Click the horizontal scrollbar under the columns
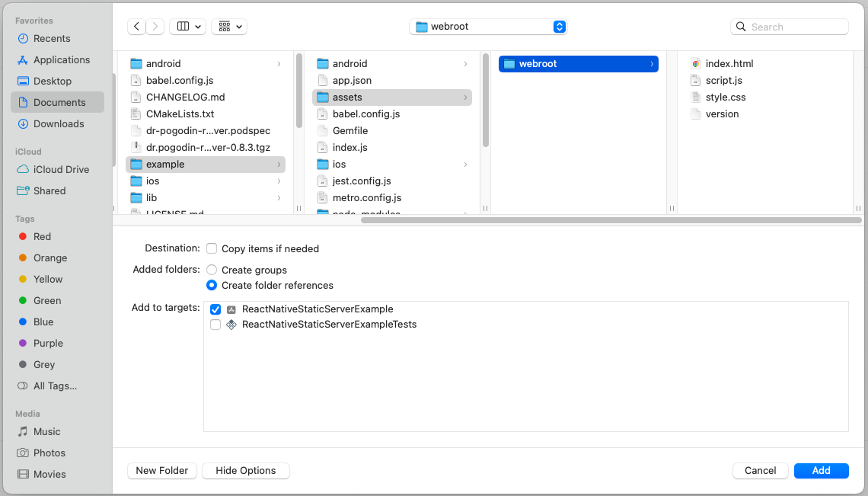The height and width of the screenshot is (496, 868). pos(611,220)
